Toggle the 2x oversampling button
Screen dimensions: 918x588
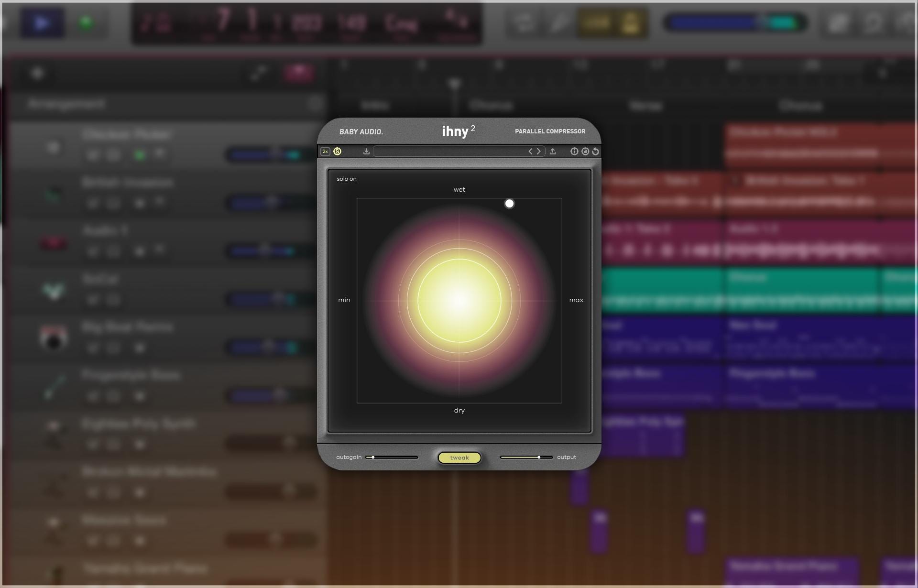(x=325, y=152)
